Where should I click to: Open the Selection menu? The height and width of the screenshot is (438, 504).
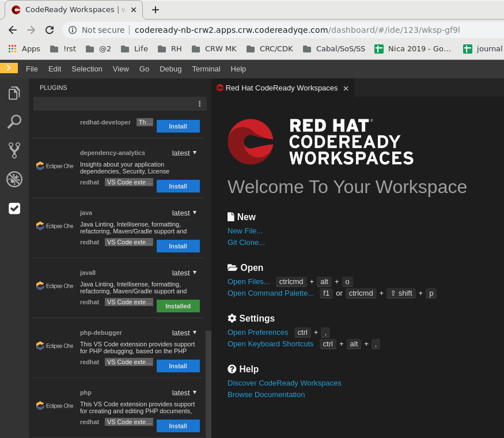[x=86, y=69]
